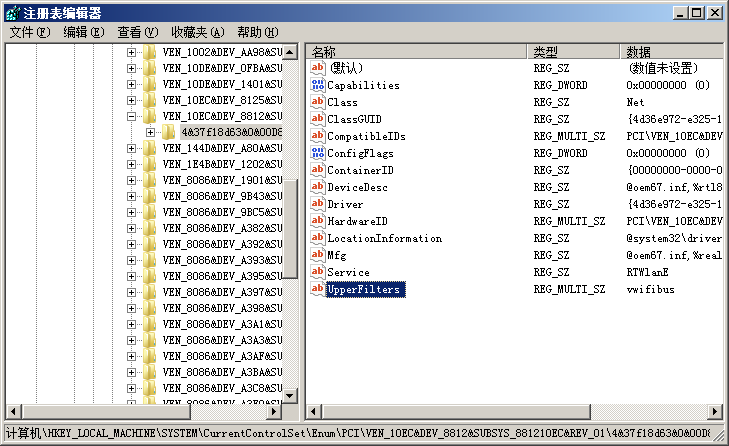
Task: Click the string icon beside ContainerID
Action: [318, 170]
